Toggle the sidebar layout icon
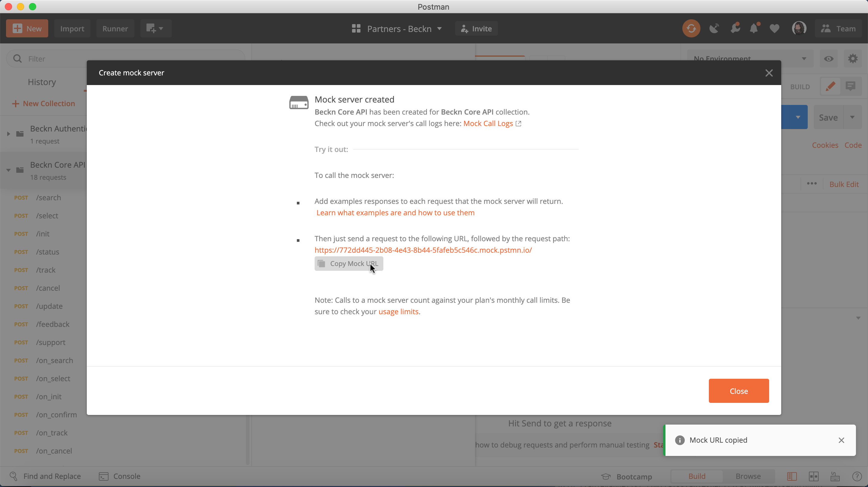Image resolution: width=868 pixels, height=487 pixels. tap(792, 476)
